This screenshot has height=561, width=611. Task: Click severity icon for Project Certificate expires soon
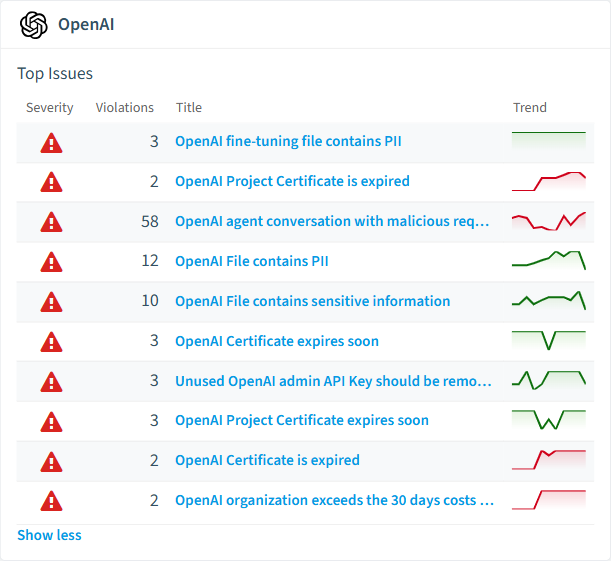point(51,422)
